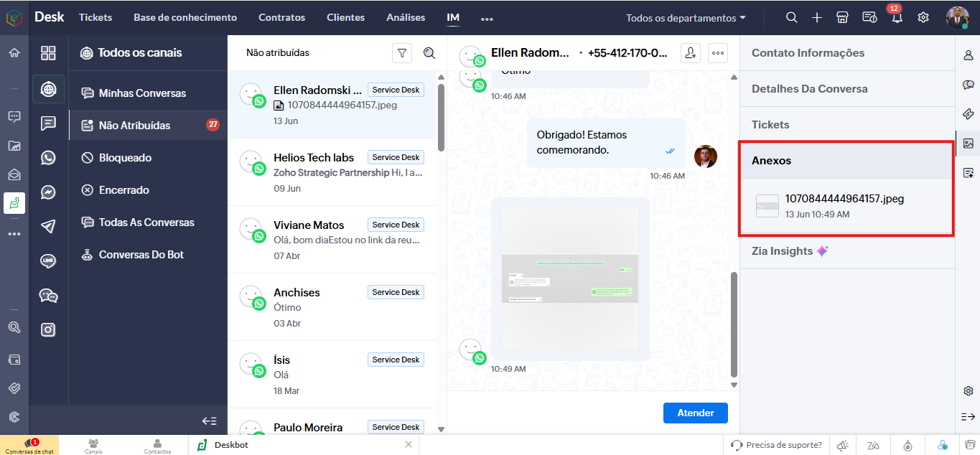Screen dimensions: 980x455
Task: Click the chat message scrollbar
Action: pos(733,323)
